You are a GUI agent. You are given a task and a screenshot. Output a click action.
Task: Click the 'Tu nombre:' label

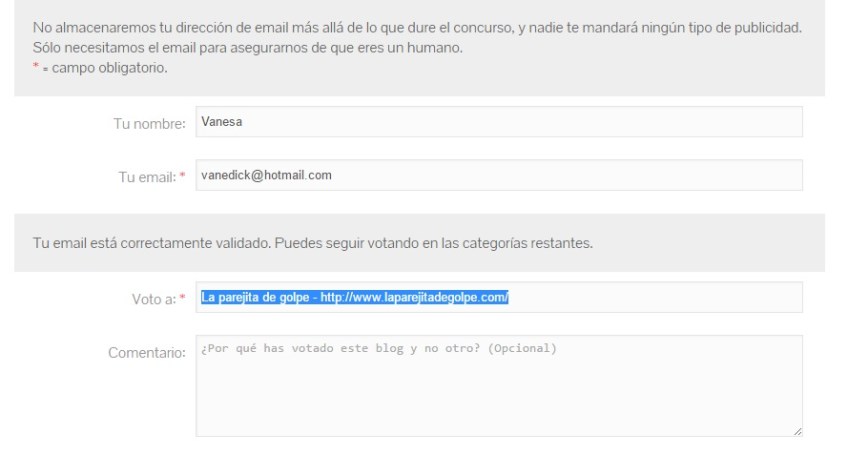tap(149, 123)
